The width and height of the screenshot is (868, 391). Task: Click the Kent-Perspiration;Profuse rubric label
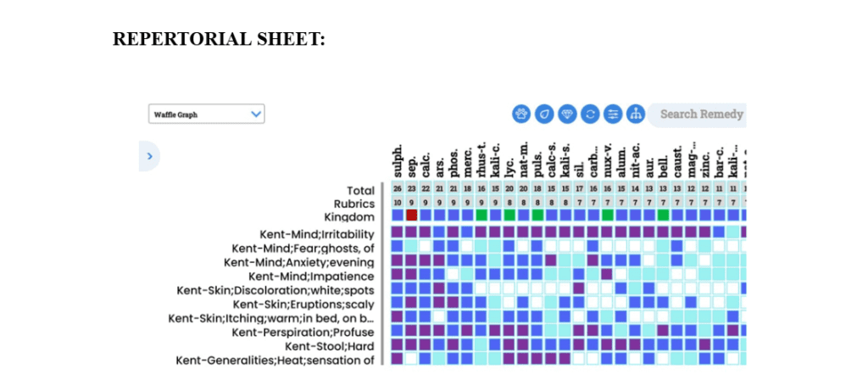(303, 332)
